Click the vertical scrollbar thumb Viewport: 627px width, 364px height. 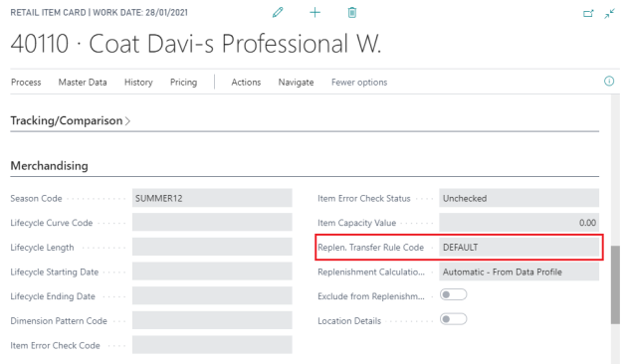[x=615, y=284]
